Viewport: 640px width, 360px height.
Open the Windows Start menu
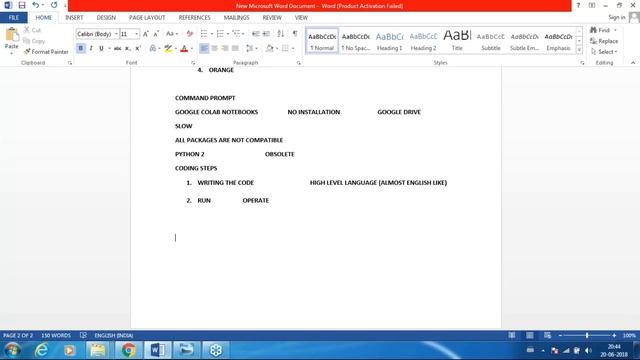[12, 350]
